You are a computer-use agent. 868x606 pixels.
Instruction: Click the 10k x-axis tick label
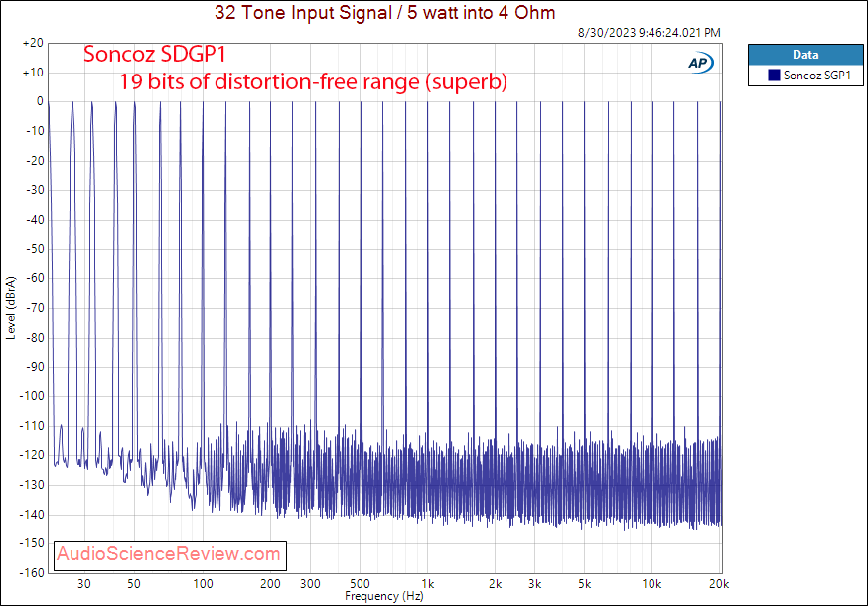pyautogui.click(x=651, y=584)
